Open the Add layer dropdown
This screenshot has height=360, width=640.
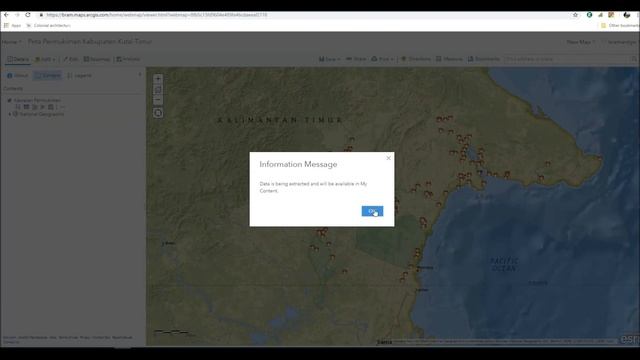click(45, 59)
